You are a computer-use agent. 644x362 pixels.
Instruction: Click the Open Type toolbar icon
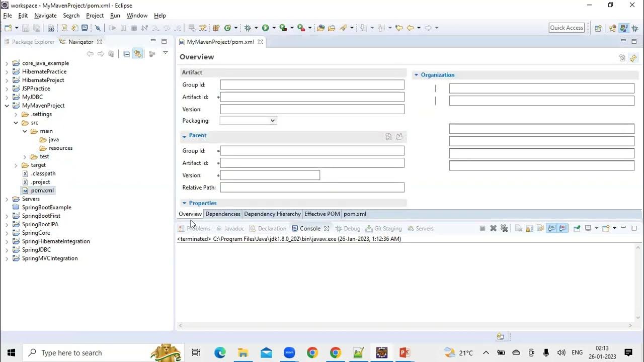tap(320, 28)
